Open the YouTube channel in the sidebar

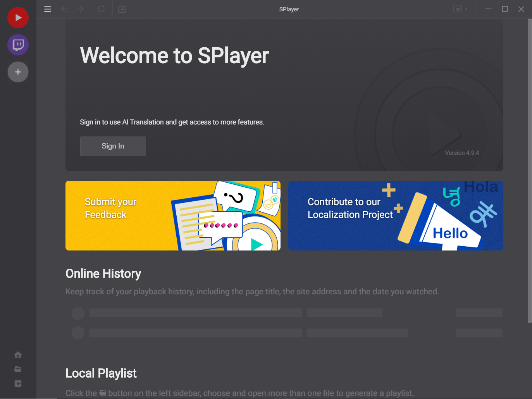pyautogui.click(x=18, y=18)
